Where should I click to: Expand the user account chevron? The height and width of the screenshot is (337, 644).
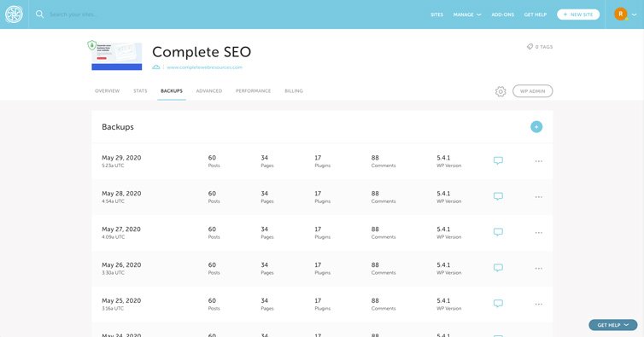[634, 15]
